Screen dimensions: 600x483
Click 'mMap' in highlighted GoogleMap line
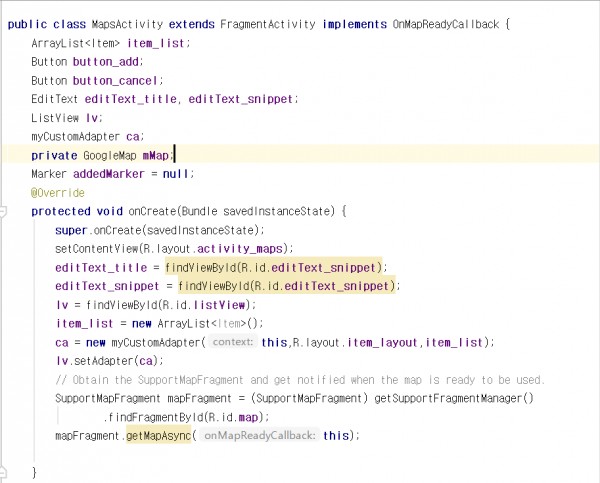pos(155,156)
